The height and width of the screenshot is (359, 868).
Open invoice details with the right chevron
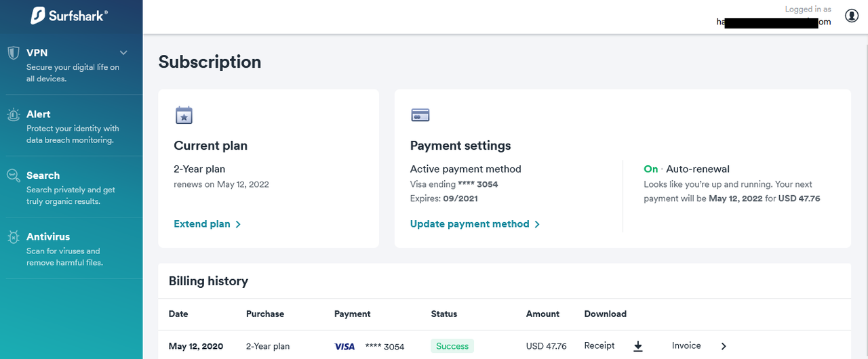tap(724, 346)
